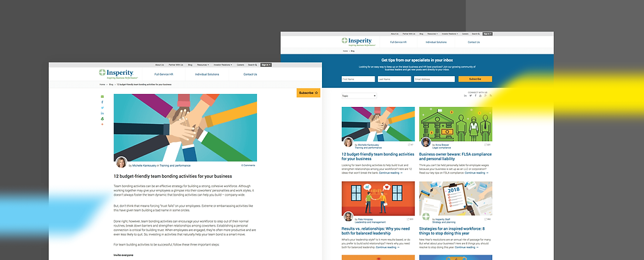Click Pete Hinojosa author avatar on blog page
The height and width of the screenshot is (260, 644).
click(x=348, y=216)
